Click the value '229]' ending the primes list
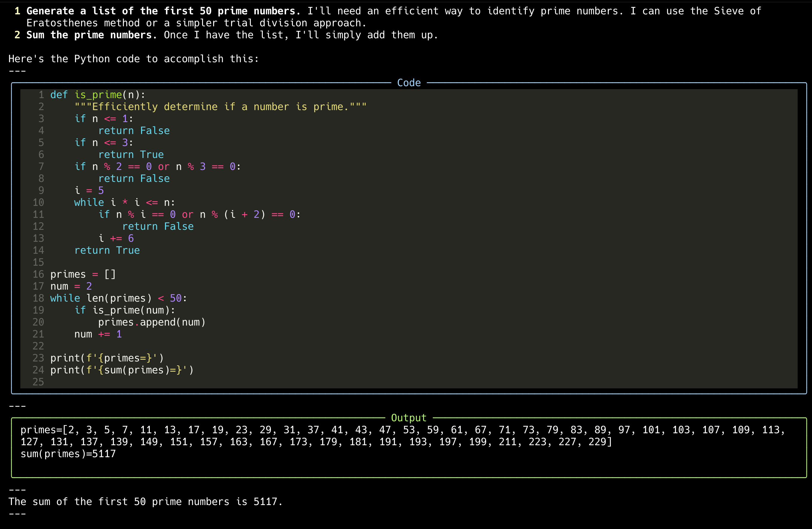The image size is (812, 529). [600, 442]
